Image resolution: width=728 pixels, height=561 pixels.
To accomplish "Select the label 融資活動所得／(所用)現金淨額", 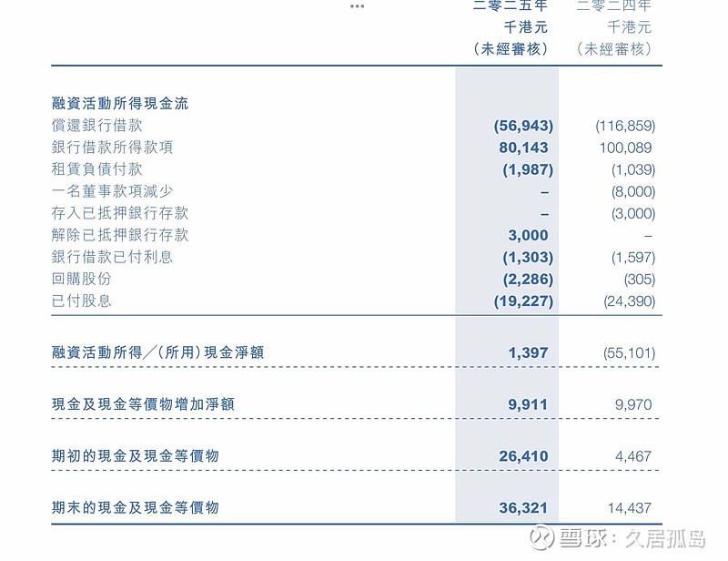I will [x=157, y=352].
